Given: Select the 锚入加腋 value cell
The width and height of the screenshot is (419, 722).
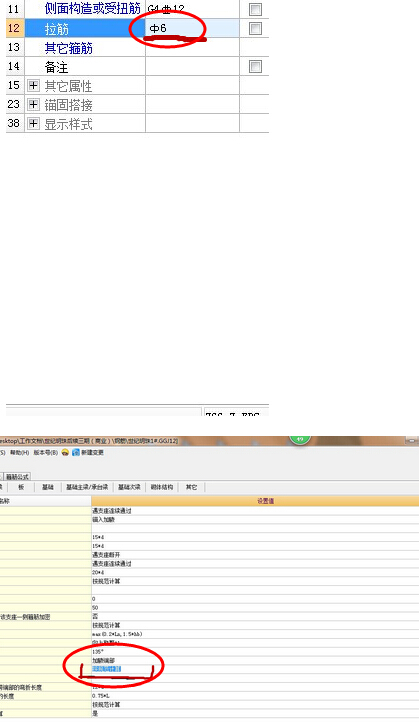Looking at the screenshot, I should pyautogui.click(x=255, y=519).
